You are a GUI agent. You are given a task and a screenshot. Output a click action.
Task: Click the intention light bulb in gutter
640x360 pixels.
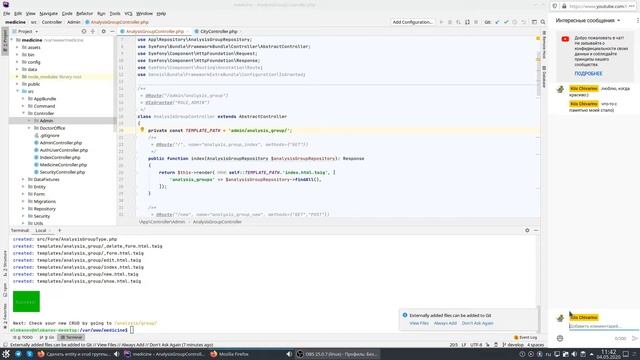pyautogui.click(x=142, y=130)
